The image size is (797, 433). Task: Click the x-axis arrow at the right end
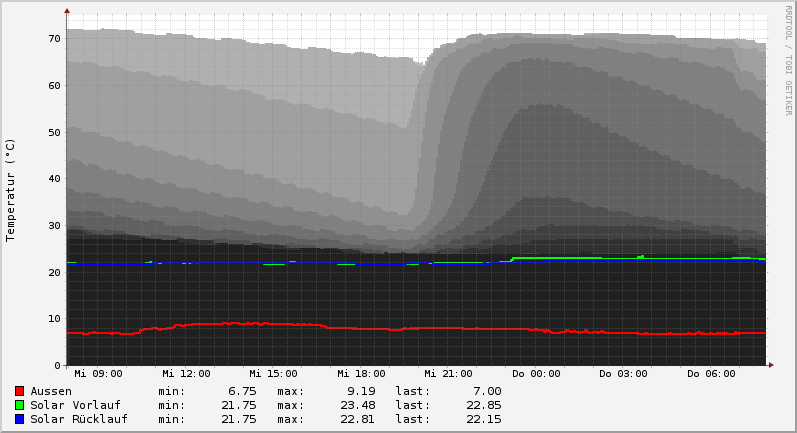point(771,365)
